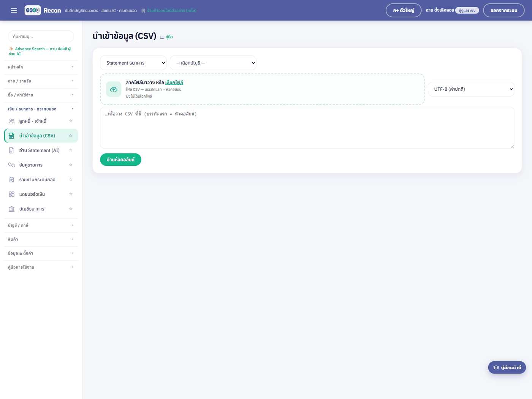This screenshot has height=399, width=532.
Task: Expand the หน้าหลัก sidebar section
Action: coord(41,67)
